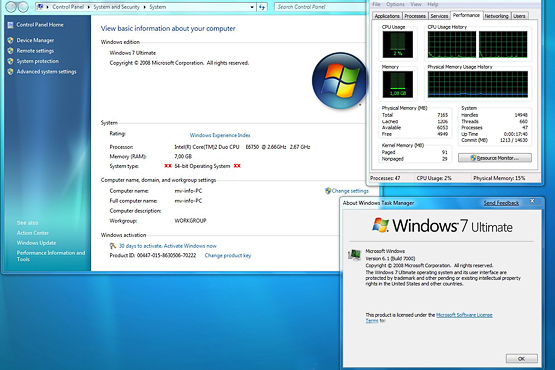Click the Search Control Panel field
Viewport: 555px width, 370px height.
[x=320, y=7]
